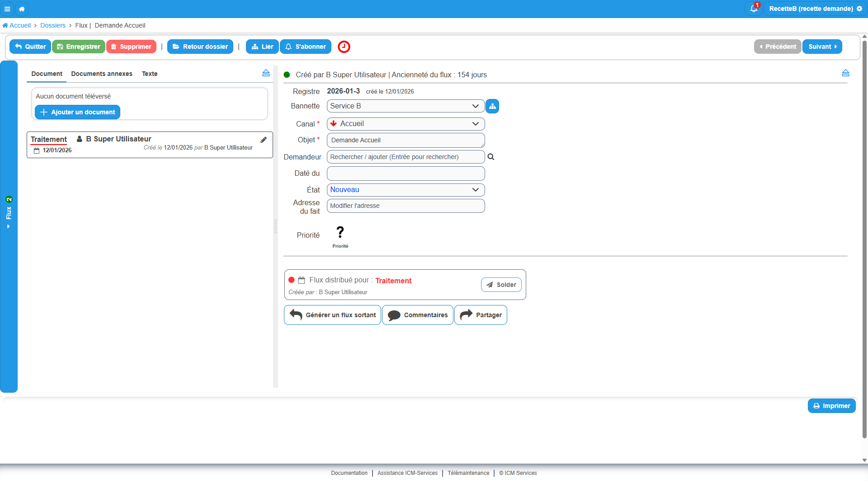Click the Dossiers breadcrumb link
The width and height of the screenshot is (868, 488).
53,25
